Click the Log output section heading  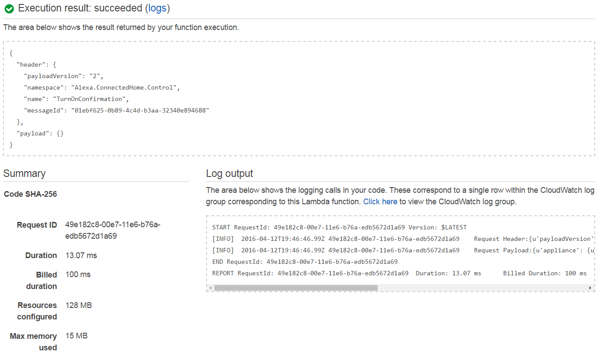pyautogui.click(x=229, y=173)
